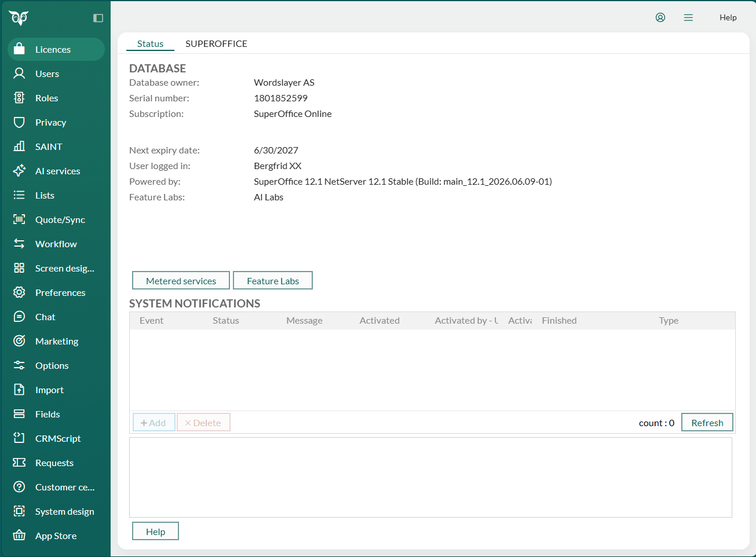Click the Requests ticket icon

click(19, 463)
